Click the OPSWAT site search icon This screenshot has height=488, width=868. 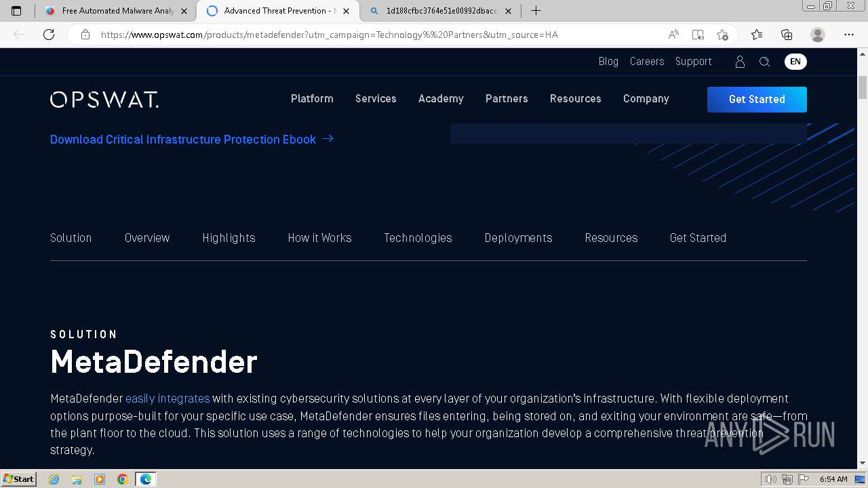[764, 62]
